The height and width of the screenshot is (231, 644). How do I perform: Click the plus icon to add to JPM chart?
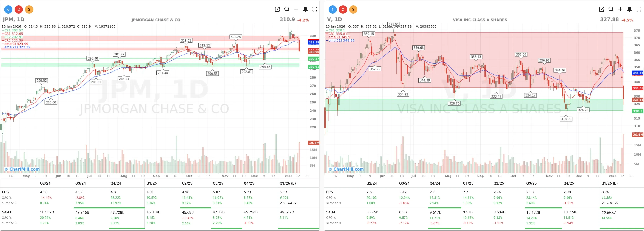[296, 9]
